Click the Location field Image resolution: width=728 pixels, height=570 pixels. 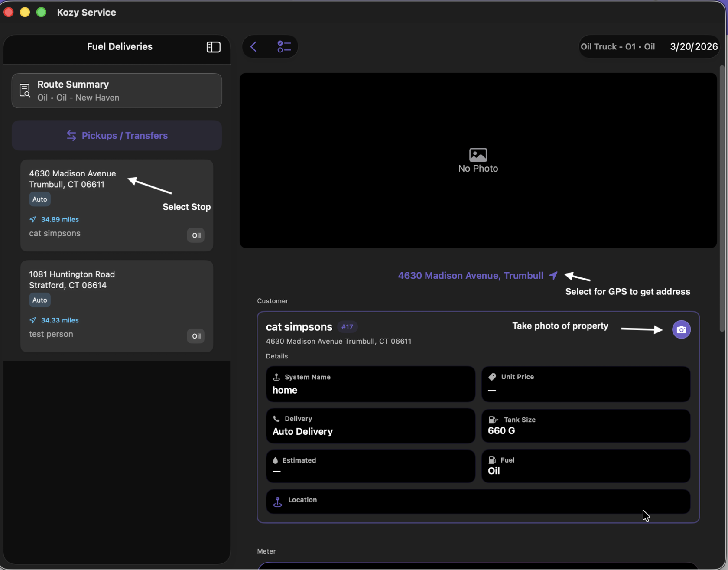478,502
